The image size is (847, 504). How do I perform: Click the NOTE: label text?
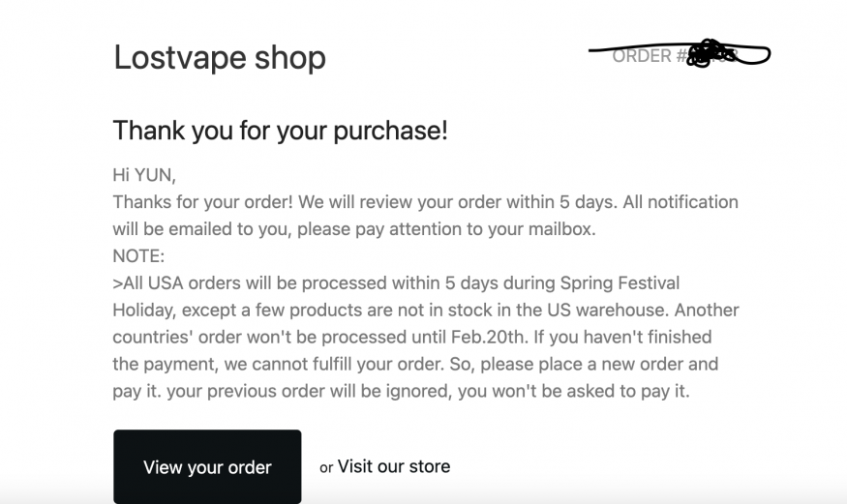[x=138, y=255]
